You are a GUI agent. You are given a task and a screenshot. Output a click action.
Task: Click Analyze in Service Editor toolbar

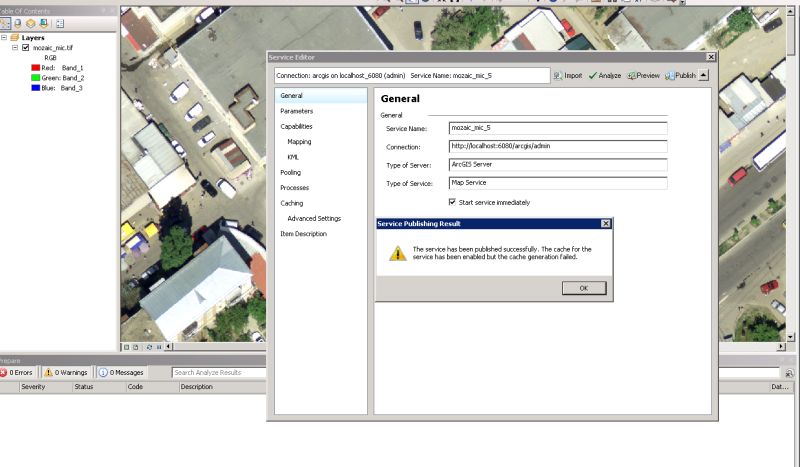[x=605, y=76]
